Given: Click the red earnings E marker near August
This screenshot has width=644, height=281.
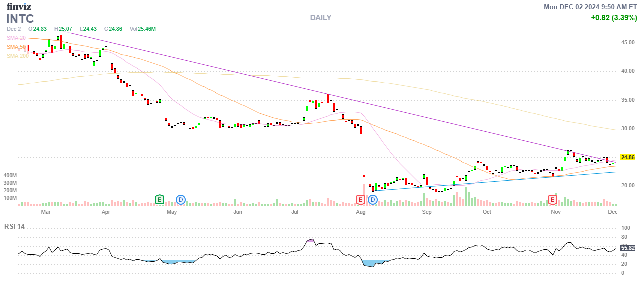Looking at the screenshot, I should pos(360,200).
